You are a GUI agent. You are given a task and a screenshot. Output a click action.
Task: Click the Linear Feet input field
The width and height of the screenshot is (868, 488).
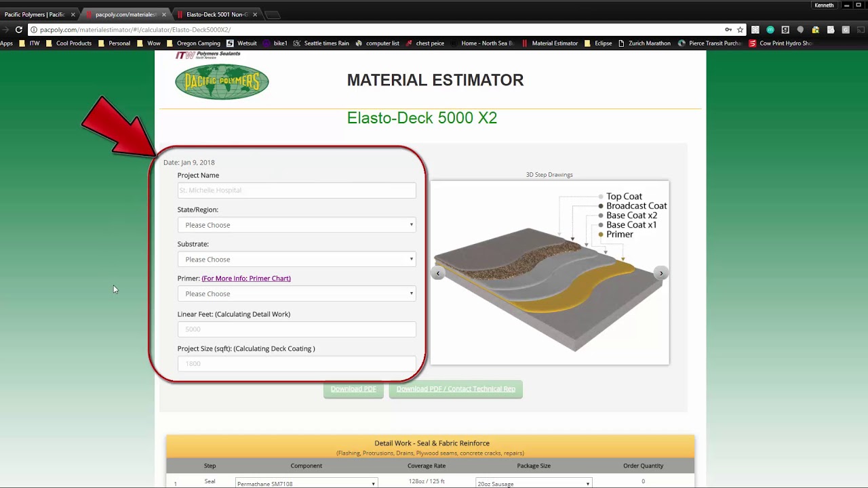[x=296, y=329]
